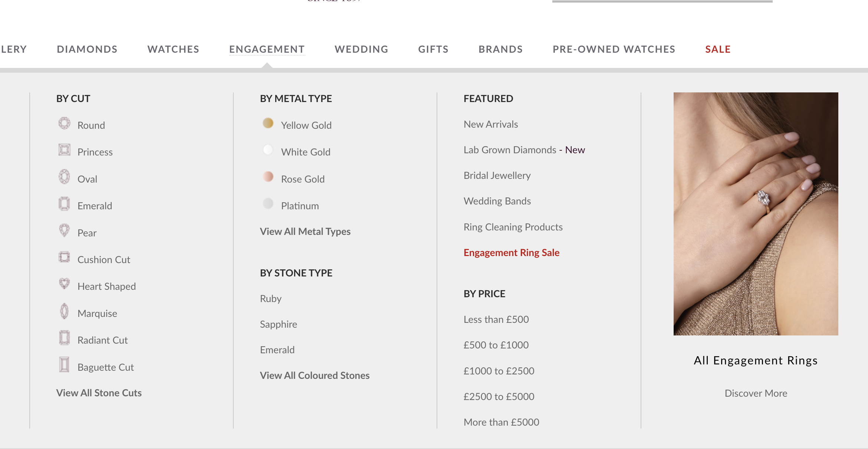Filter by £1000 to £2500 price
Image resolution: width=868 pixels, height=449 pixels.
[x=499, y=371]
